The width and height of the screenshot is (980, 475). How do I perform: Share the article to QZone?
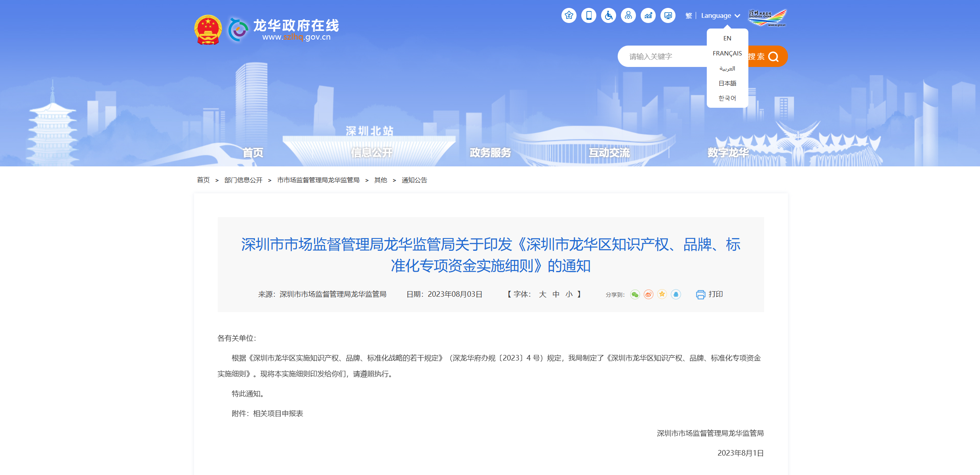coord(662,294)
